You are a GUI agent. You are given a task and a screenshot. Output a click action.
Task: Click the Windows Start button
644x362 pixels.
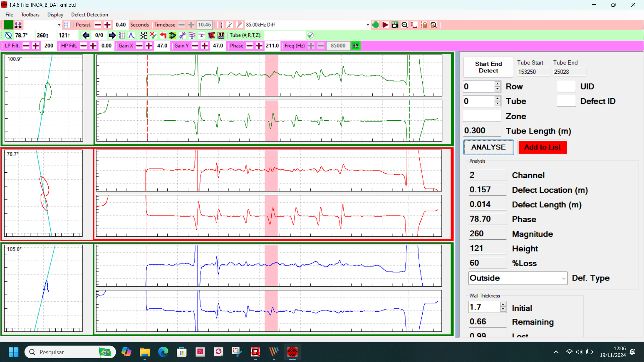pyautogui.click(x=13, y=352)
